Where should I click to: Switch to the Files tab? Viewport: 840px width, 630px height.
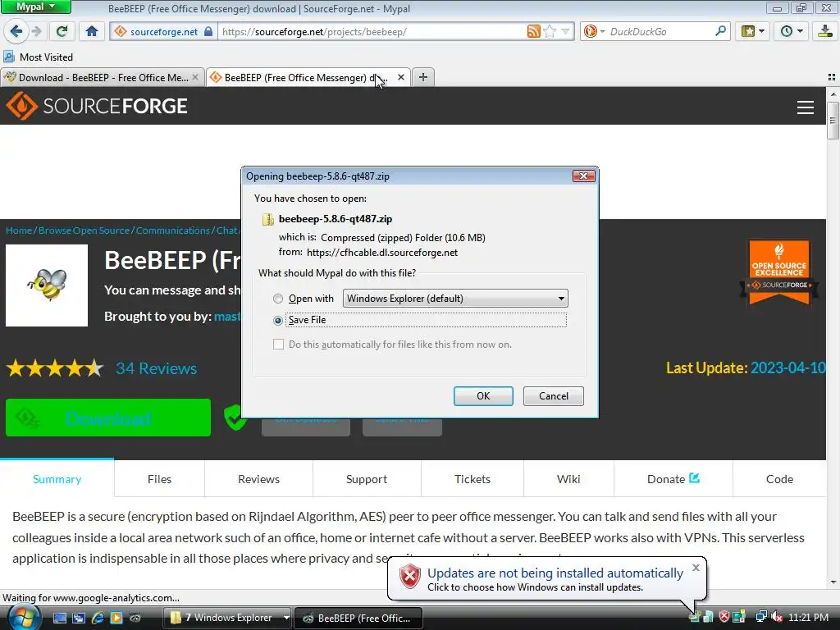[159, 479]
